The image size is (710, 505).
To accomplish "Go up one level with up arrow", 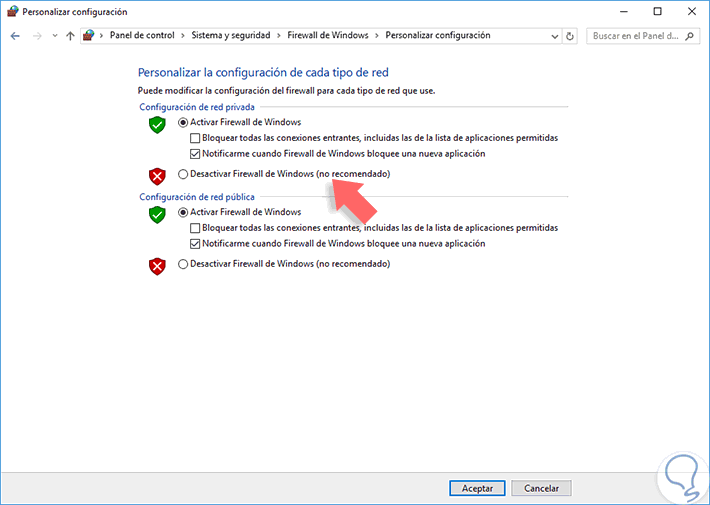I will (x=70, y=36).
